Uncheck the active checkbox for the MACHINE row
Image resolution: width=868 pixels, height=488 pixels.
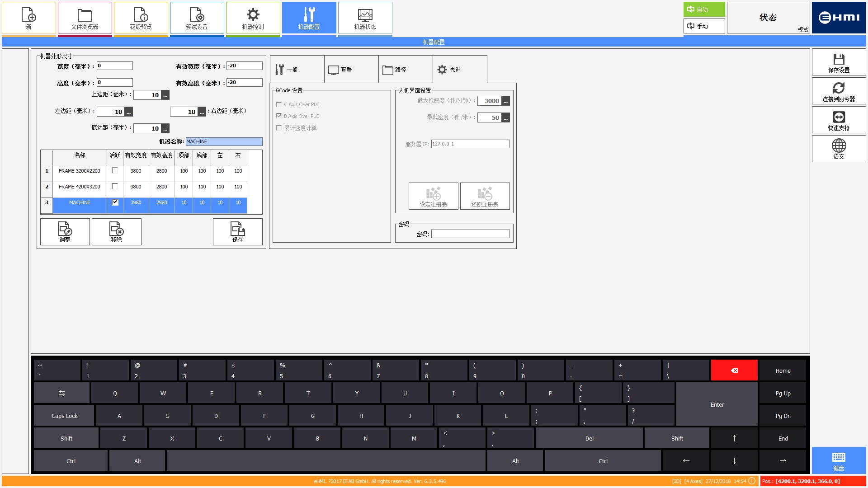(115, 202)
